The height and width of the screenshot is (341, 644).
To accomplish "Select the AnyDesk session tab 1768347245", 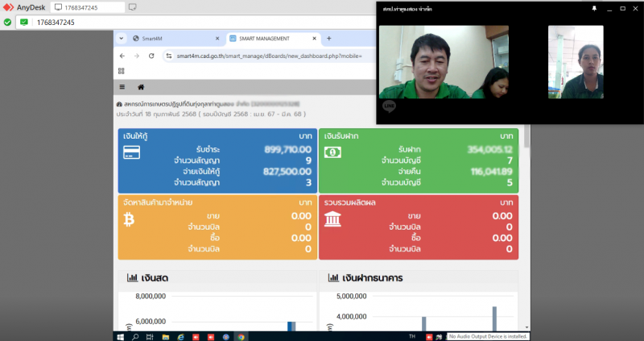I will pos(88,7).
